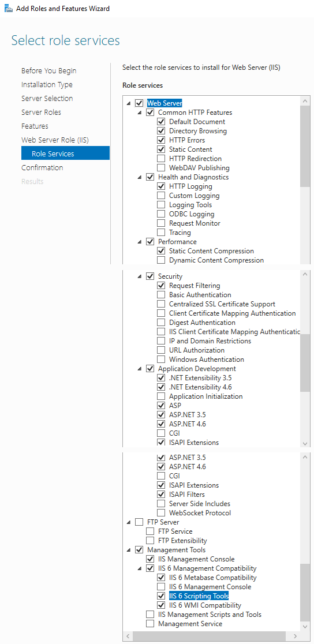Collapse the Web Server tree node
Viewport: 314px width, 644px height.
pos(129,103)
